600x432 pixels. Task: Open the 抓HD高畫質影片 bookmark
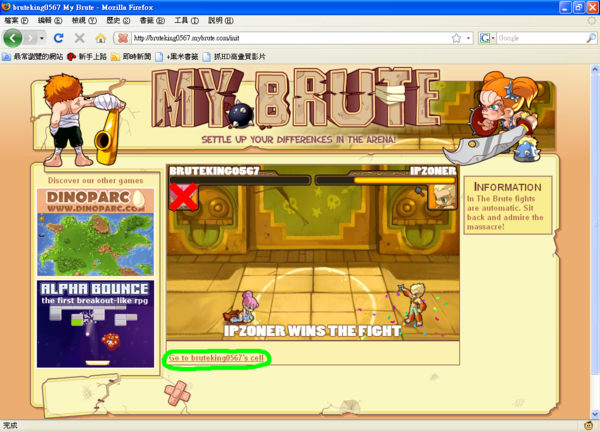pyautogui.click(x=234, y=57)
